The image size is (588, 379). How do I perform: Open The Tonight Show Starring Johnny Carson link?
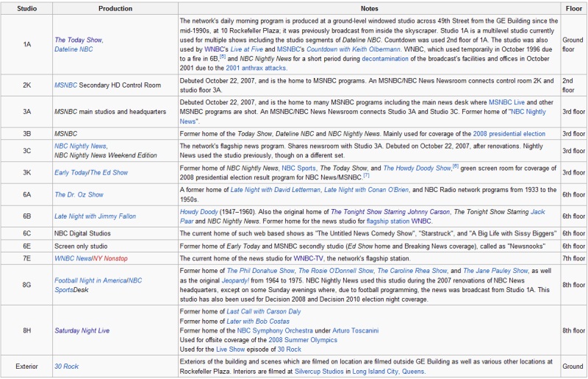tap(390, 212)
